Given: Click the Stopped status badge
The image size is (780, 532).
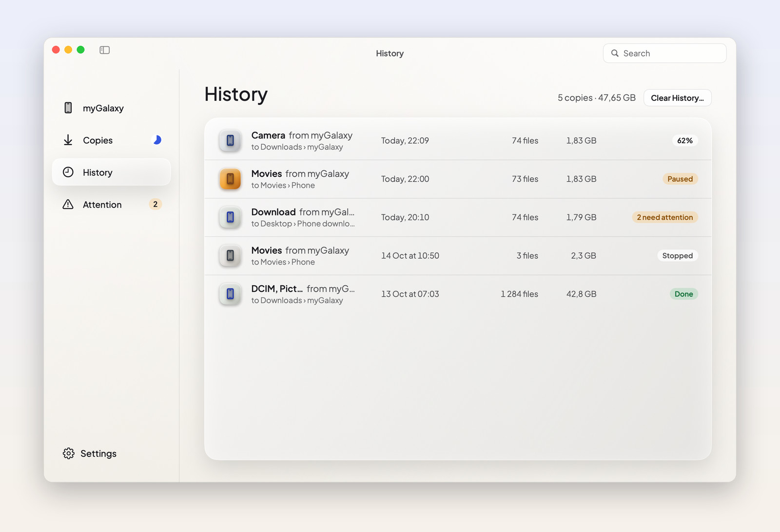Looking at the screenshot, I should [x=677, y=256].
